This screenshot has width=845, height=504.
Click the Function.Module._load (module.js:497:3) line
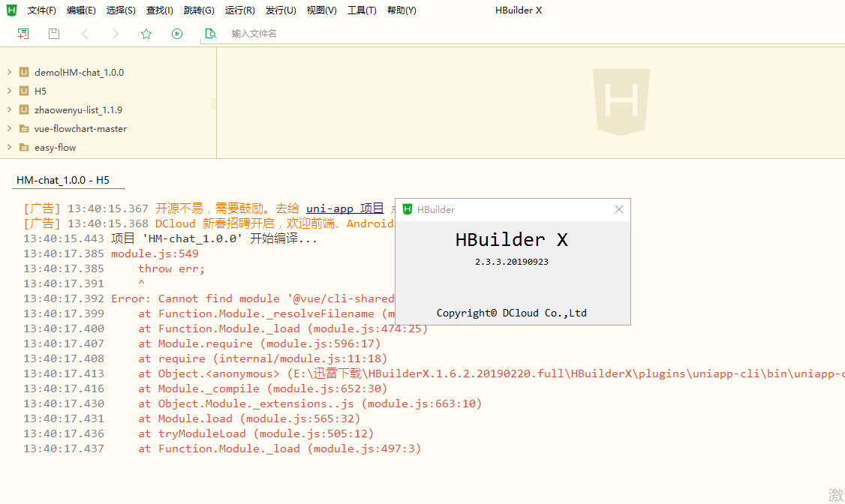tap(280, 448)
